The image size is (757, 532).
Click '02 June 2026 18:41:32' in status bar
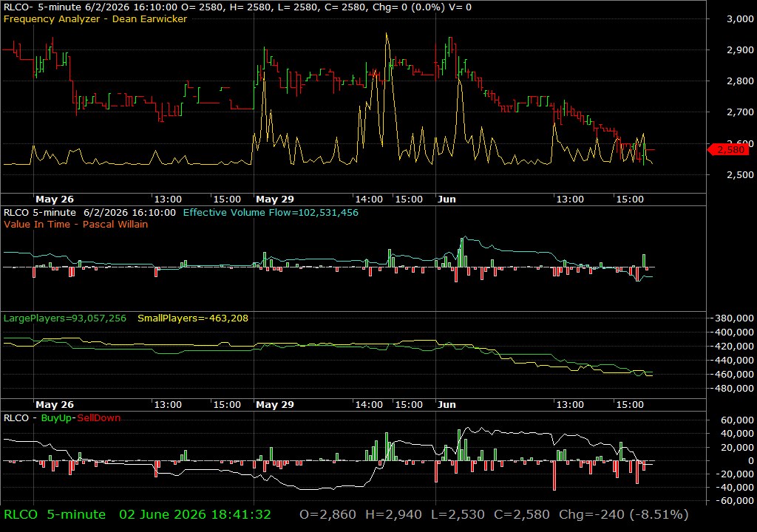[x=195, y=514]
